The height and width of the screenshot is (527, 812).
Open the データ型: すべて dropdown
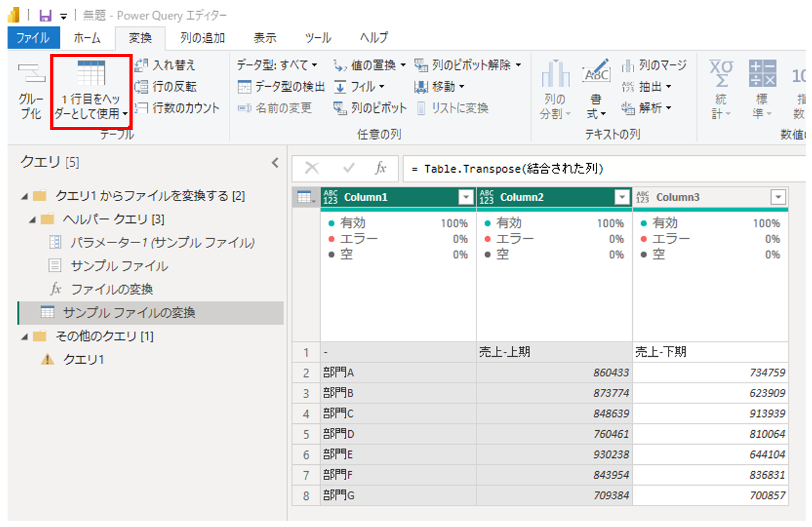click(277, 65)
